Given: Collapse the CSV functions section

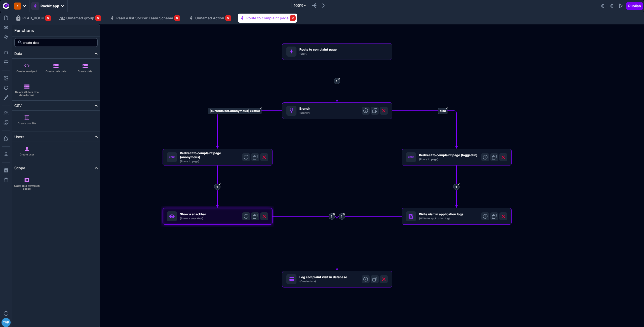Looking at the screenshot, I should point(96,106).
